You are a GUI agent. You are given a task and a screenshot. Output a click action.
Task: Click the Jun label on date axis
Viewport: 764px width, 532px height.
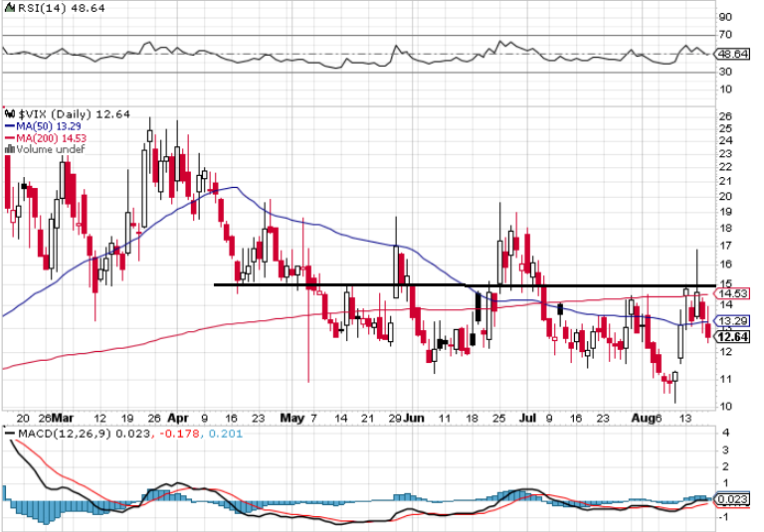[413, 419]
